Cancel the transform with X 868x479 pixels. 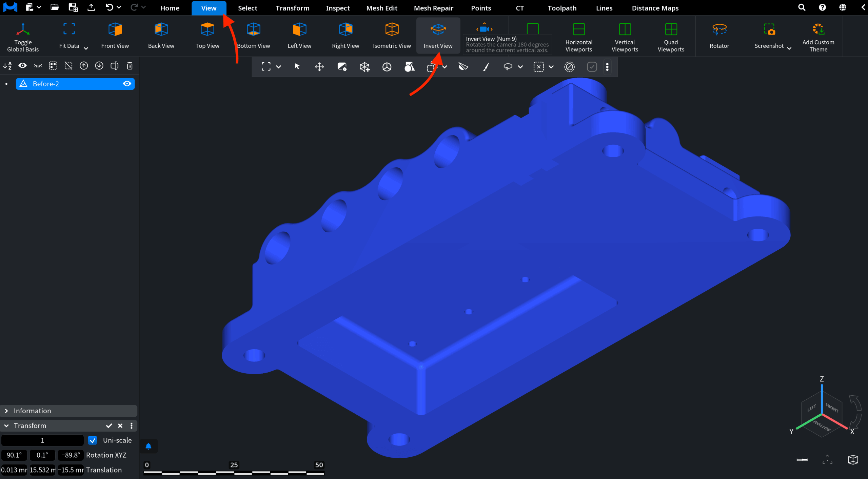(120, 425)
